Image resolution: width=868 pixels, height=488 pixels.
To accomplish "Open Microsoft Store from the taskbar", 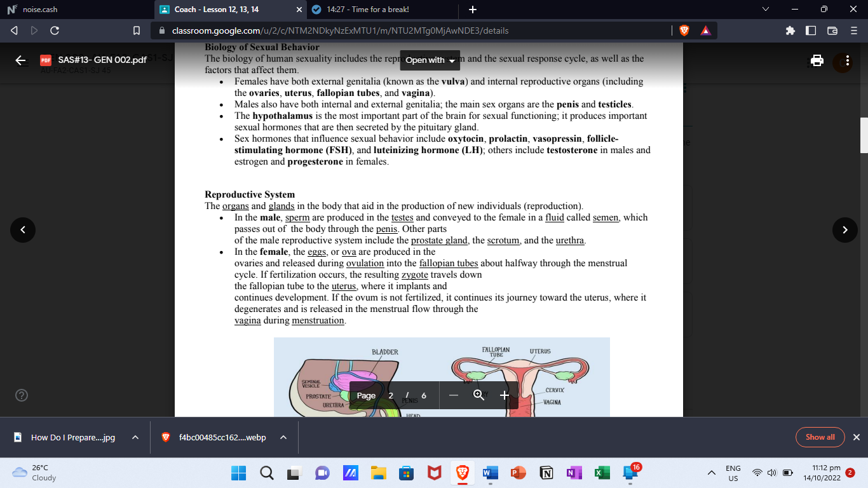I will click(407, 473).
